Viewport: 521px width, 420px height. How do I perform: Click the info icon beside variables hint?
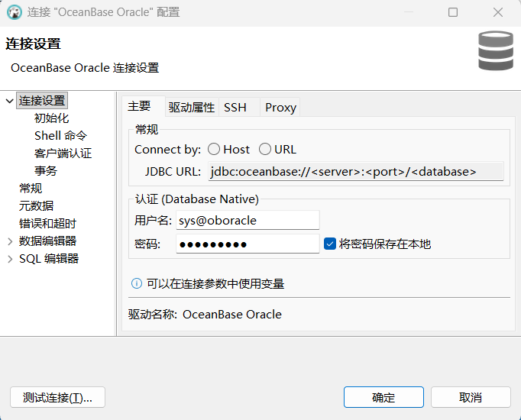(137, 283)
